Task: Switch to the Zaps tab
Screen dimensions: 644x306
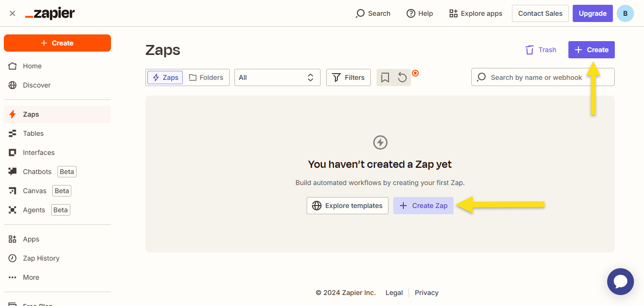Action: point(165,77)
